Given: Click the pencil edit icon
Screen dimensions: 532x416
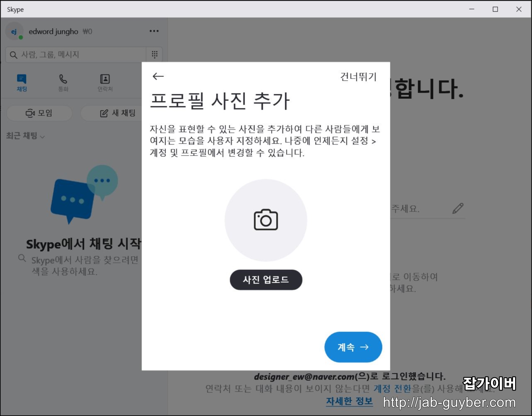Looking at the screenshot, I should (x=458, y=208).
